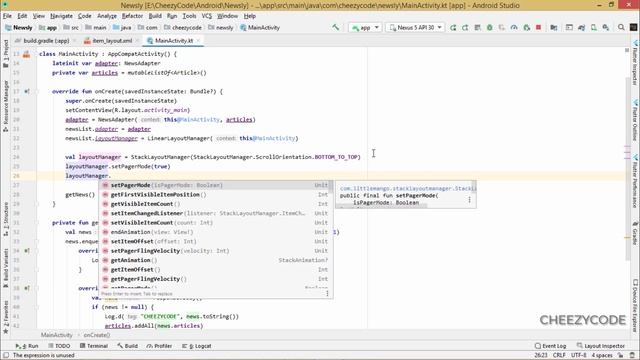The width and height of the screenshot is (640, 360).
Task: Open the Project Structure icon
Action: (x=553, y=27)
